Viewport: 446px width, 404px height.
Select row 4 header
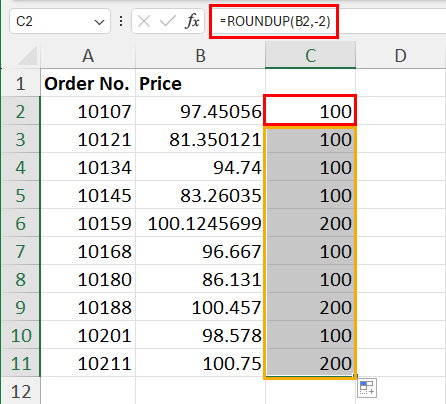click(x=21, y=167)
